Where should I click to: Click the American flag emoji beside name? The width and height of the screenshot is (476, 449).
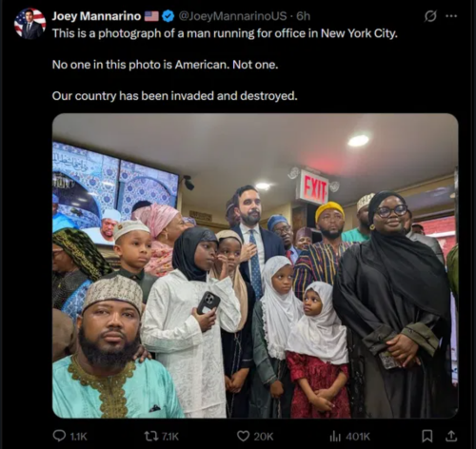151,16
